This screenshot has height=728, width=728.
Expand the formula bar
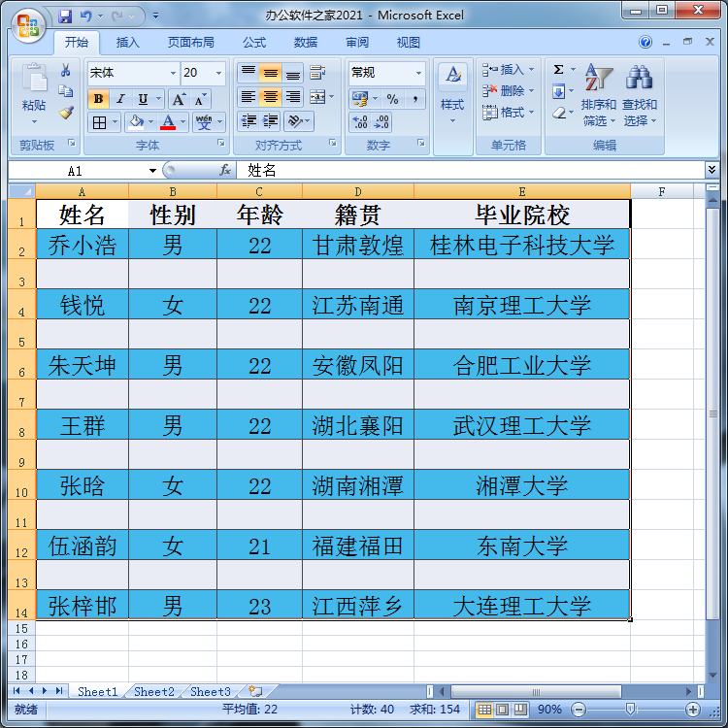point(711,170)
